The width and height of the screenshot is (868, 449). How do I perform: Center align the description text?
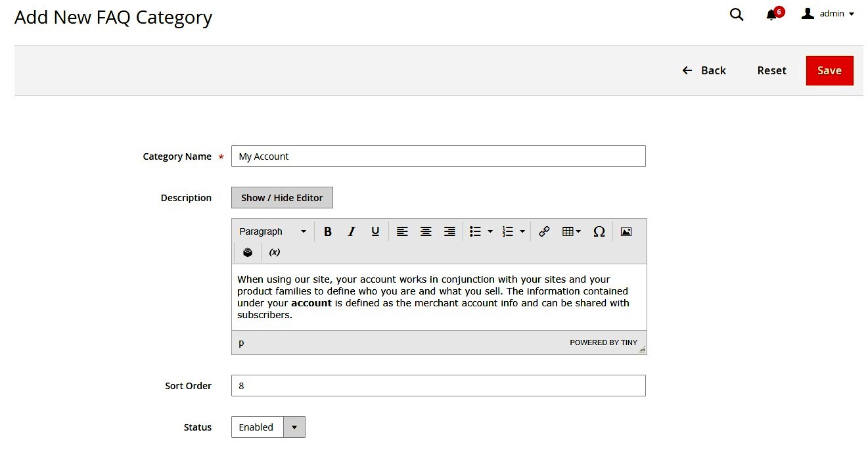click(426, 231)
